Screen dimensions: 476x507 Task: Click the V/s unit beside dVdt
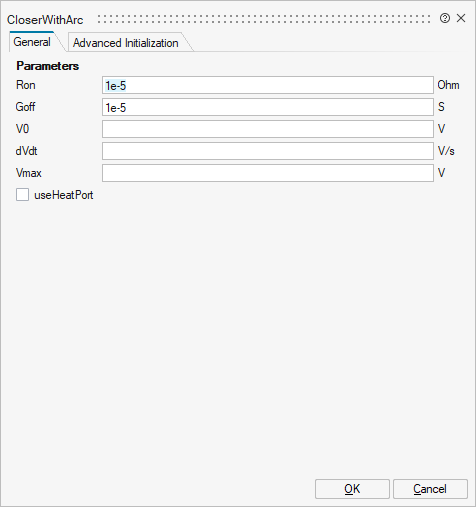[446, 151]
